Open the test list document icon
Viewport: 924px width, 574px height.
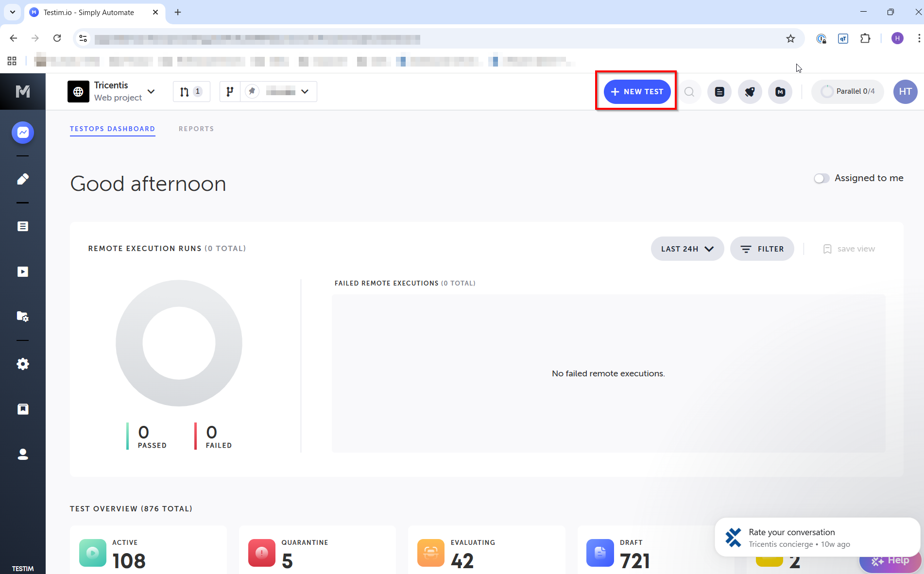tap(23, 226)
